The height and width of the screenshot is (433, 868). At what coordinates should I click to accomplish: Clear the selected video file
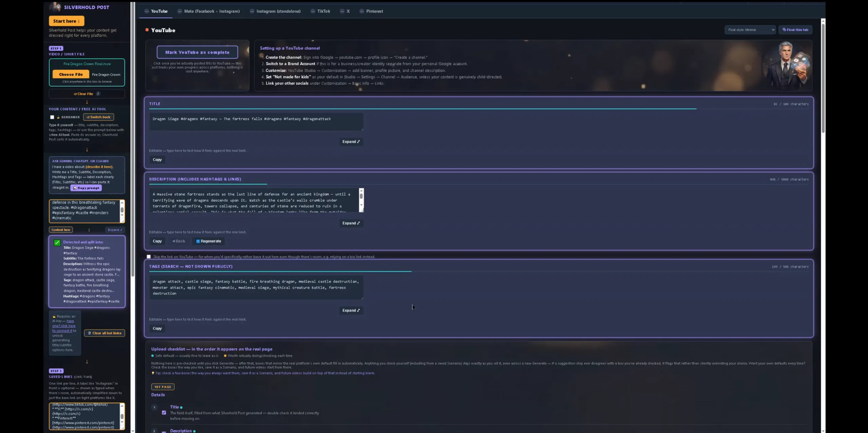(84, 94)
